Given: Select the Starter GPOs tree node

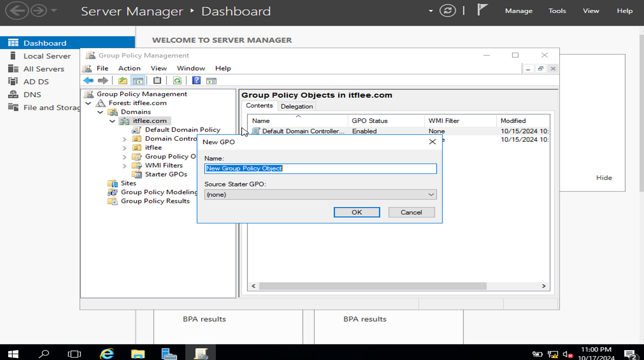Looking at the screenshot, I should pos(166,174).
